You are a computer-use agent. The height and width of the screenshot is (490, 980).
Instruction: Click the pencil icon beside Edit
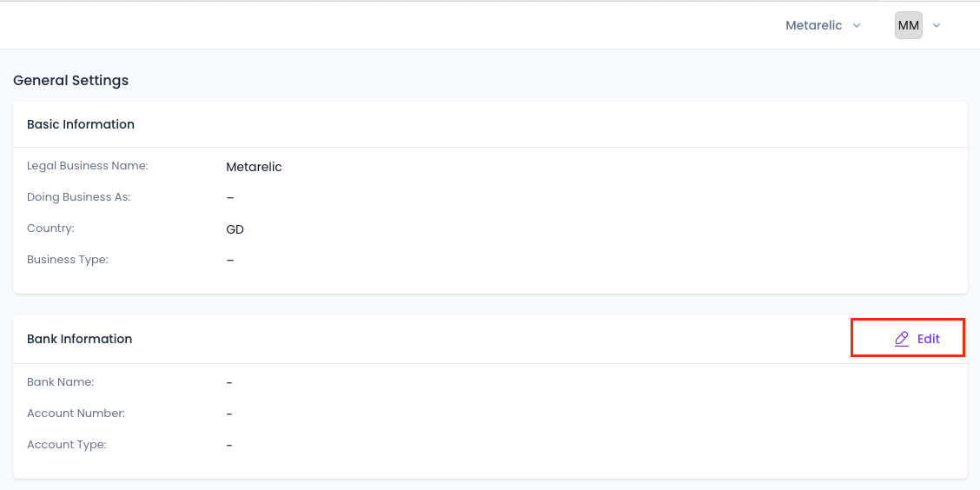(x=901, y=339)
